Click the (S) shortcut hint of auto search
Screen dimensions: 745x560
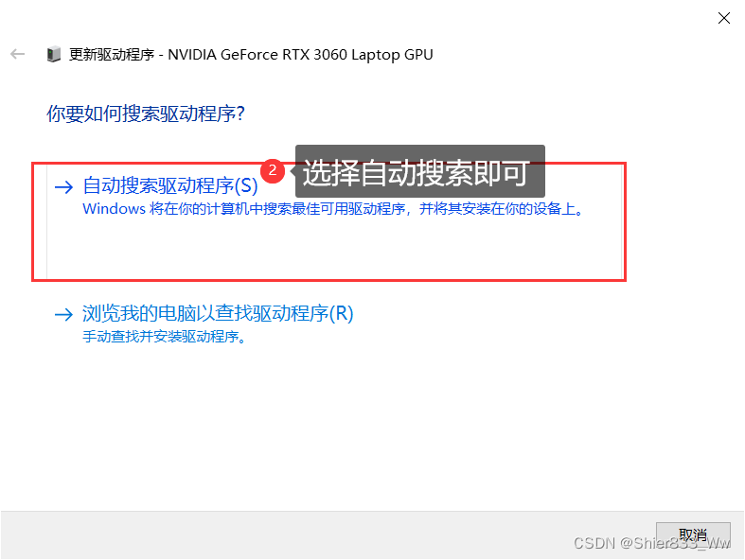tap(246, 185)
